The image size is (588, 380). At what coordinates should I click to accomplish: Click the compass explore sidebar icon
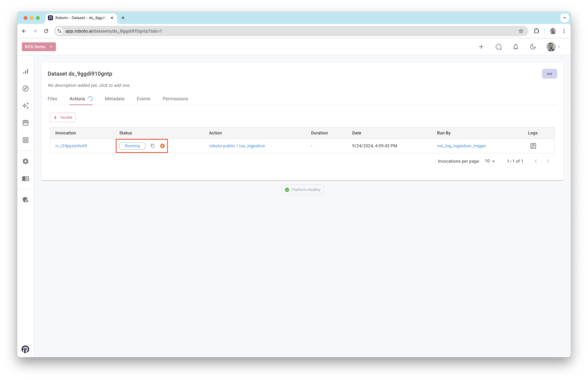click(26, 89)
